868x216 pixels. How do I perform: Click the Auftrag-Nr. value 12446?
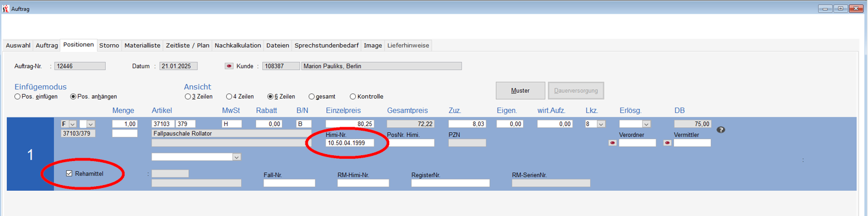tap(80, 66)
